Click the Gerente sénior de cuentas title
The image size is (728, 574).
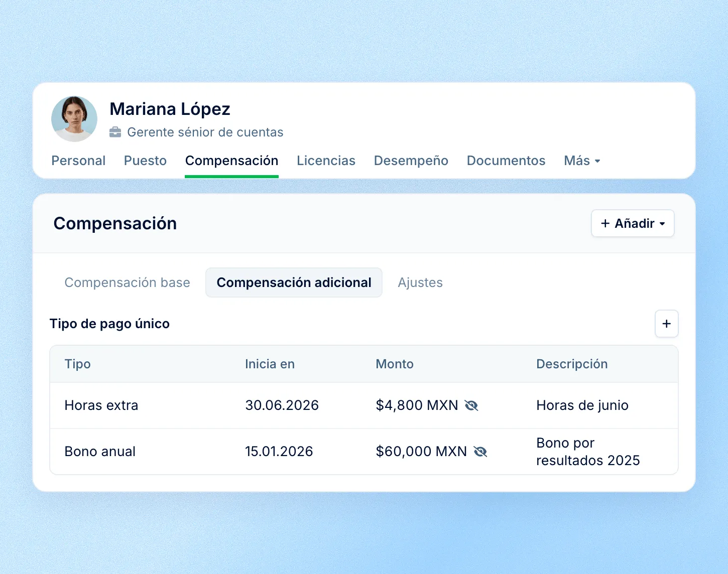click(x=205, y=132)
